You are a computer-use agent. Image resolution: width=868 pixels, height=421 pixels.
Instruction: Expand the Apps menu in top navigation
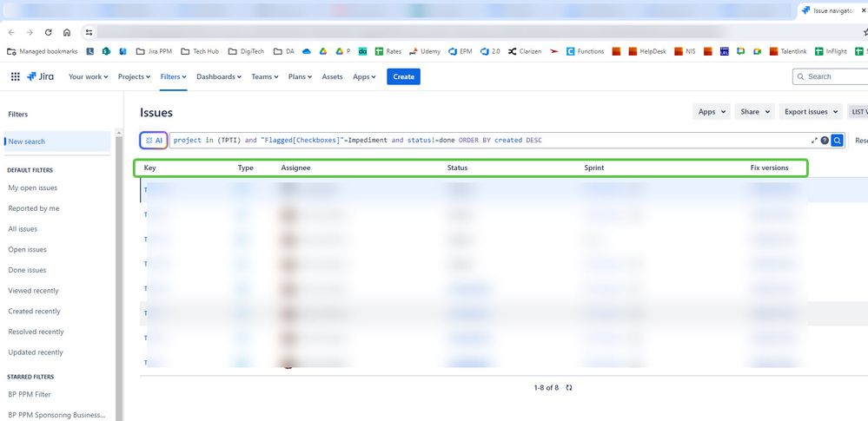(364, 77)
